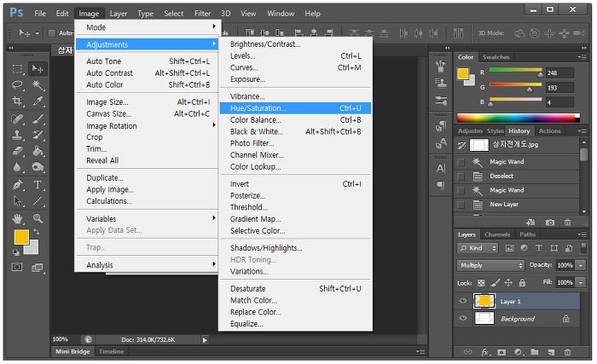597x364 pixels.
Task: Expand the Variables submenu
Action: pos(147,219)
